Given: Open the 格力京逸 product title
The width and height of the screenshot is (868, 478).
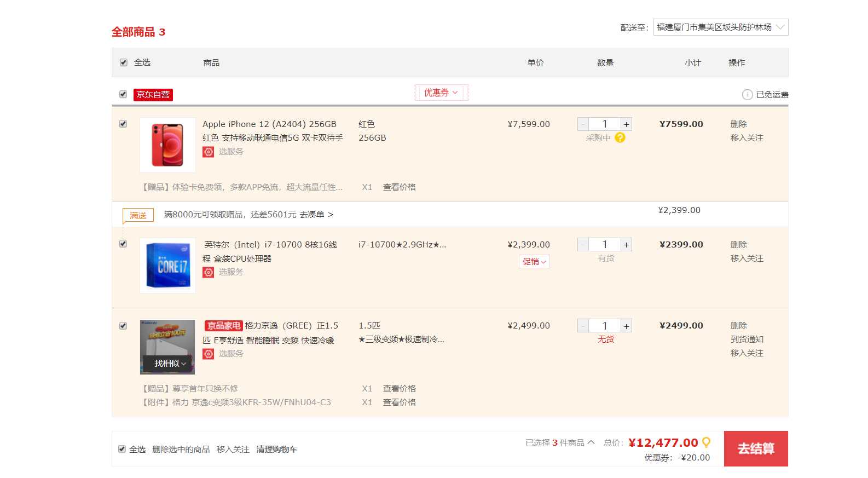Looking at the screenshot, I should pyautogui.click(x=270, y=333).
